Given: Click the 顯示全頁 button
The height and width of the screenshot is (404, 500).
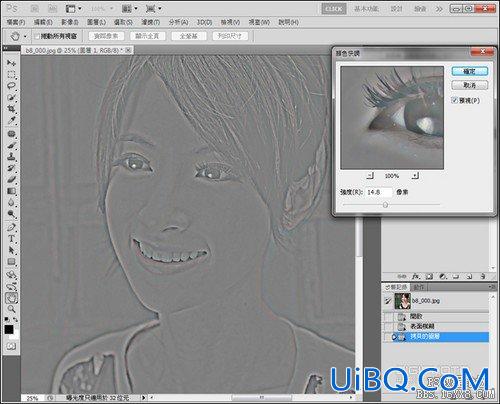Looking at the screenshot, I should [x=147, y=36].
